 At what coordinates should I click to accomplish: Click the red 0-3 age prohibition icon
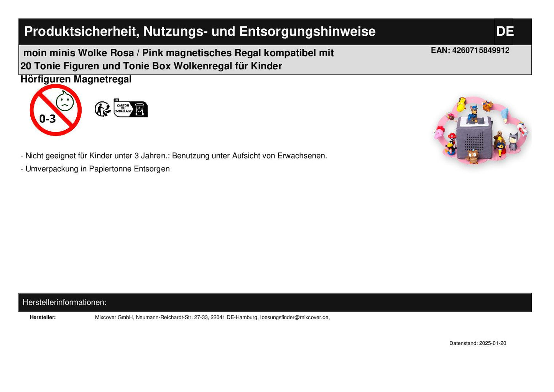pyautogui.click(x=56, y=110)
